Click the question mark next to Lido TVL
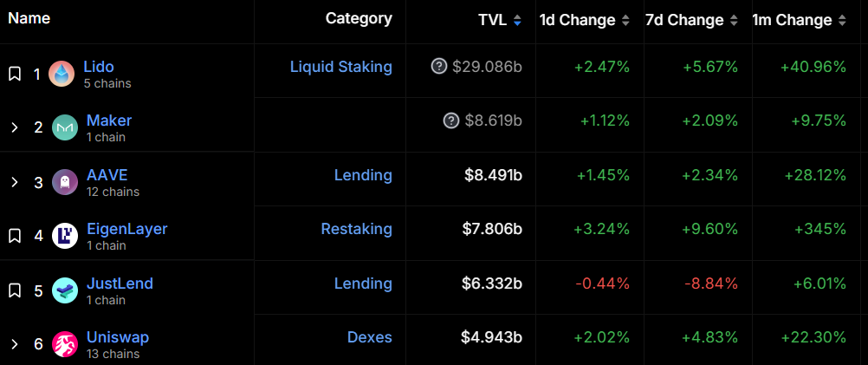The width and height of the screenshot is (868, 365). (439, 67)
